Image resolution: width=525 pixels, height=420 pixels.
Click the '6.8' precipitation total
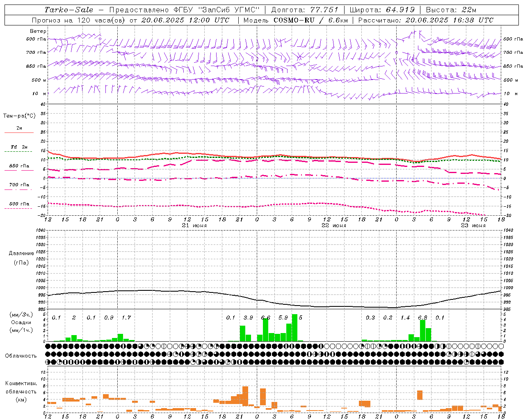pyautogui.click(x=422, y=318)
